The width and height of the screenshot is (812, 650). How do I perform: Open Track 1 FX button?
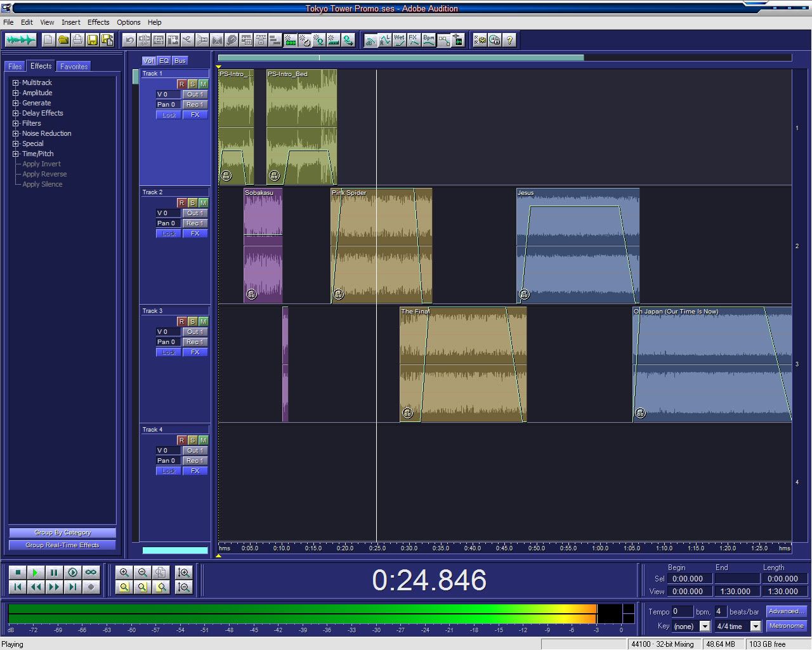[195, 115]
